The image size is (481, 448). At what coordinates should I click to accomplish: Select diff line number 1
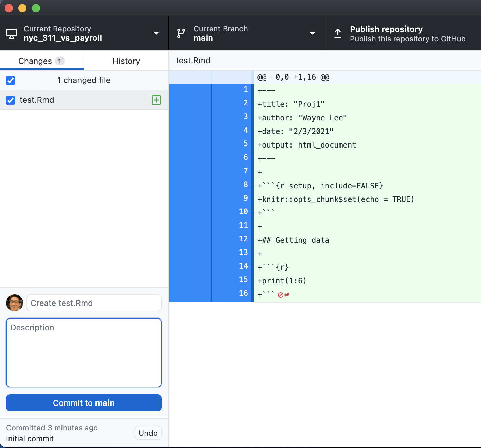click(246, 89)
